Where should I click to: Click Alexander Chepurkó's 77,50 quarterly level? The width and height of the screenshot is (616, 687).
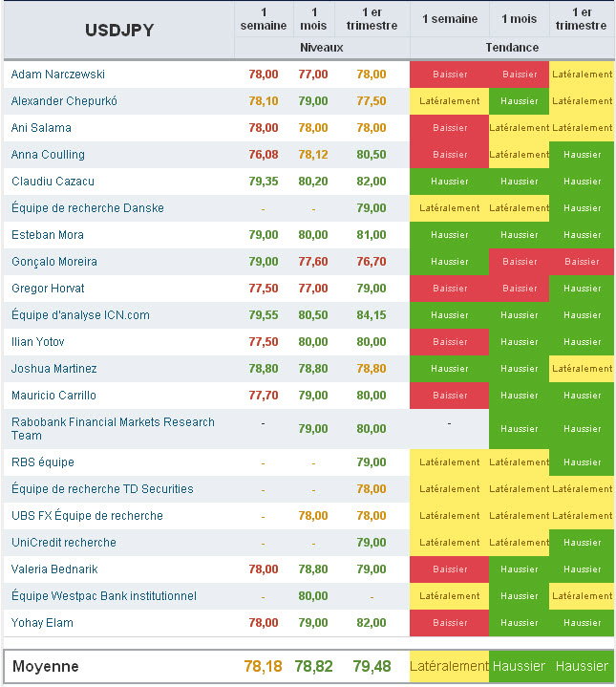click(x=372, y=100)
